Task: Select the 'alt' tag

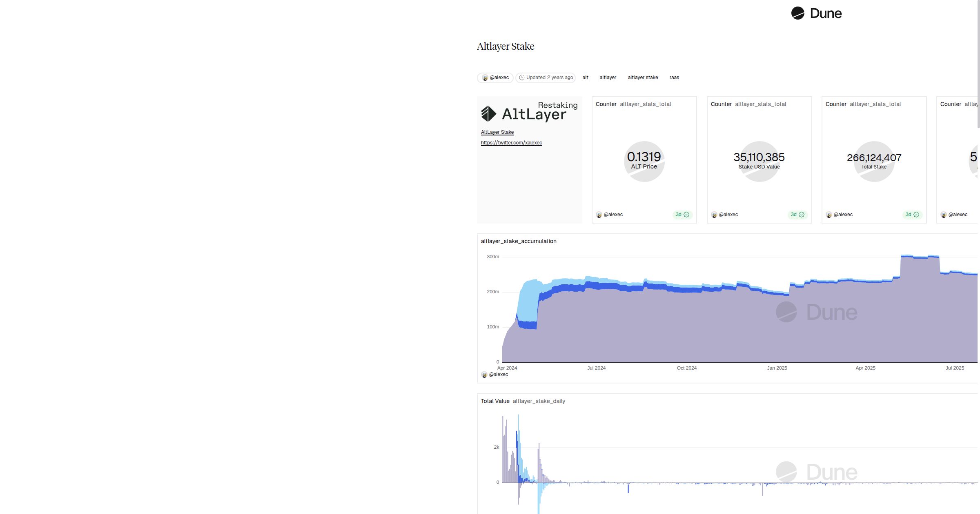Action: pyautogui.click(x=585, y=78)
